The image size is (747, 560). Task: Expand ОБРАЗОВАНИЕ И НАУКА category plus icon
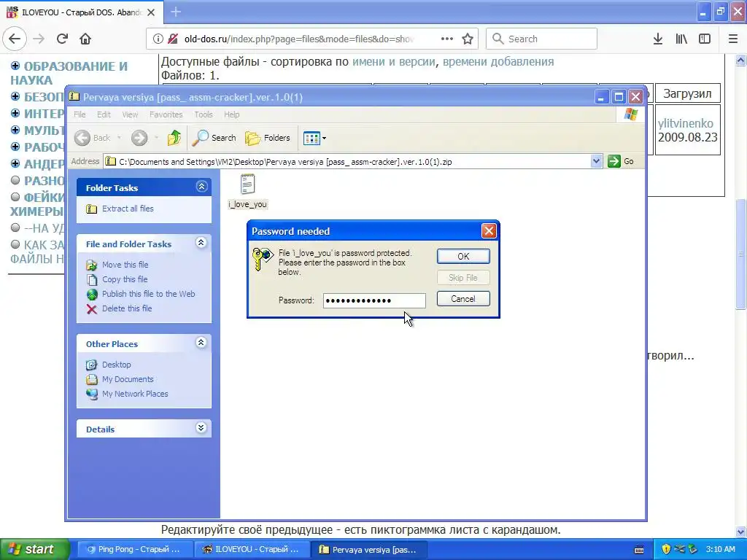15,66
